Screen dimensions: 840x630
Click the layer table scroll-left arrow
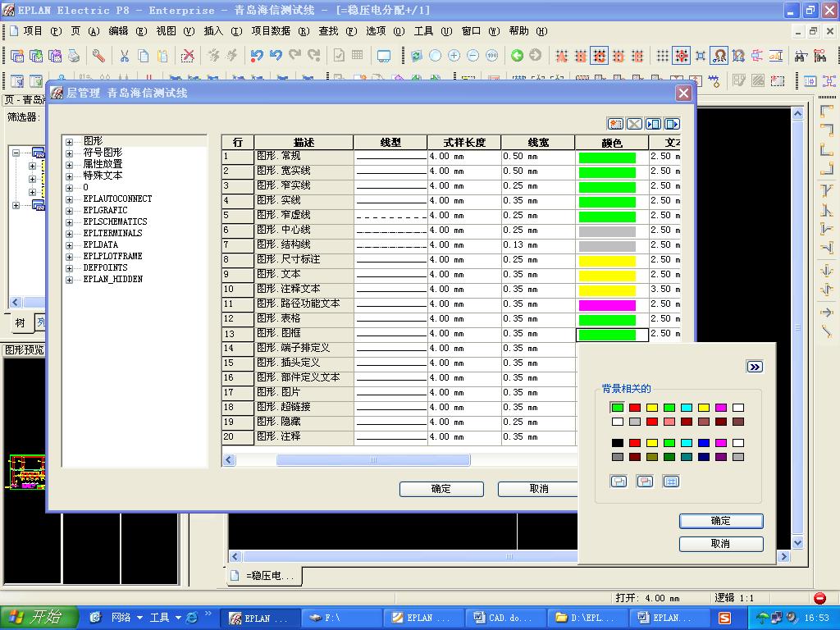coord(230,460)
